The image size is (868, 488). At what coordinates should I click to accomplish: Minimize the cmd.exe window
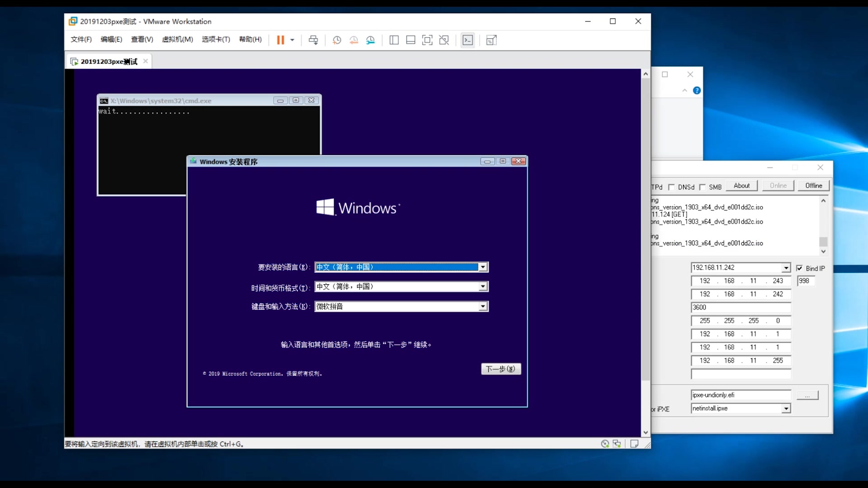(x=280, y=100)
